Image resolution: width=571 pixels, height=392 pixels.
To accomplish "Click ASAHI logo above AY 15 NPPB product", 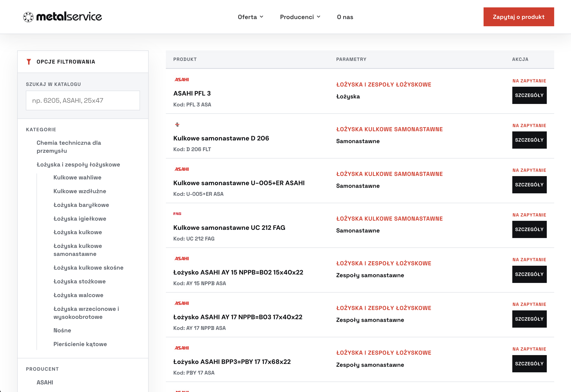I will tap(182, 259).
